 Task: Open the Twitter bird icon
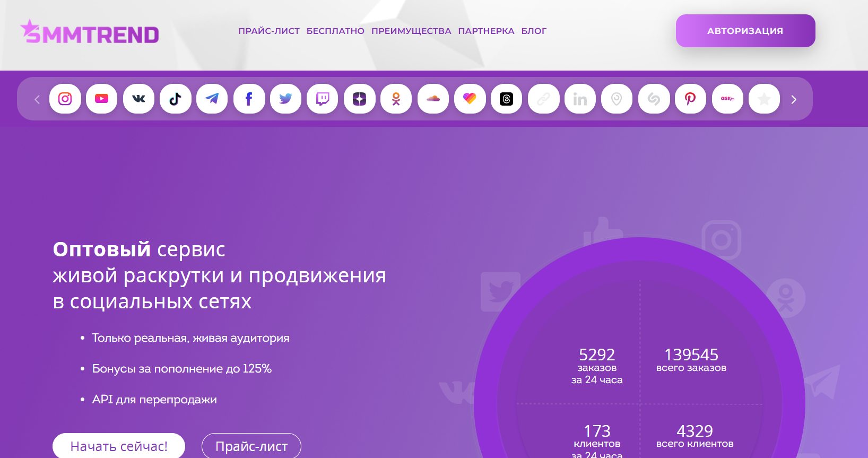[286, 99]
